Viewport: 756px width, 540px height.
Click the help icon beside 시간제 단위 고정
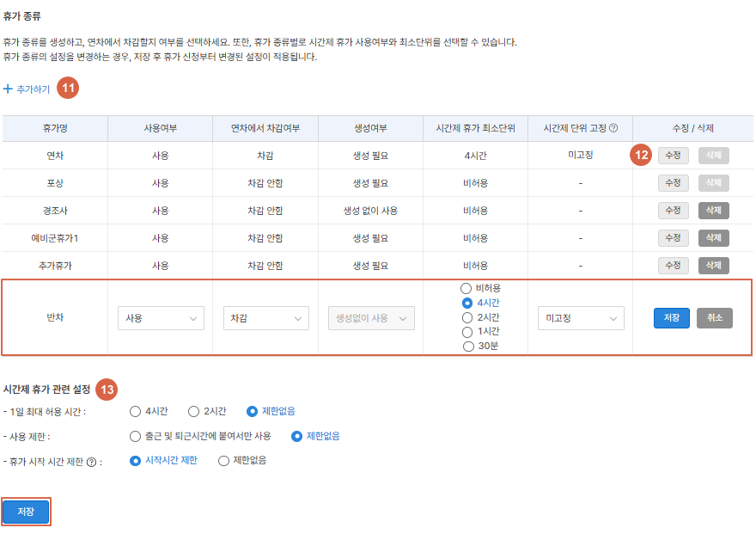613,128
